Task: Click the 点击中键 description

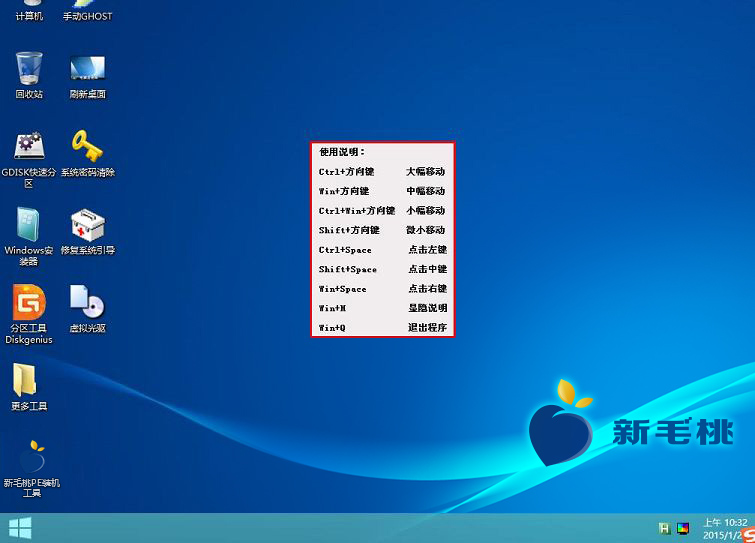Action: 428,269
